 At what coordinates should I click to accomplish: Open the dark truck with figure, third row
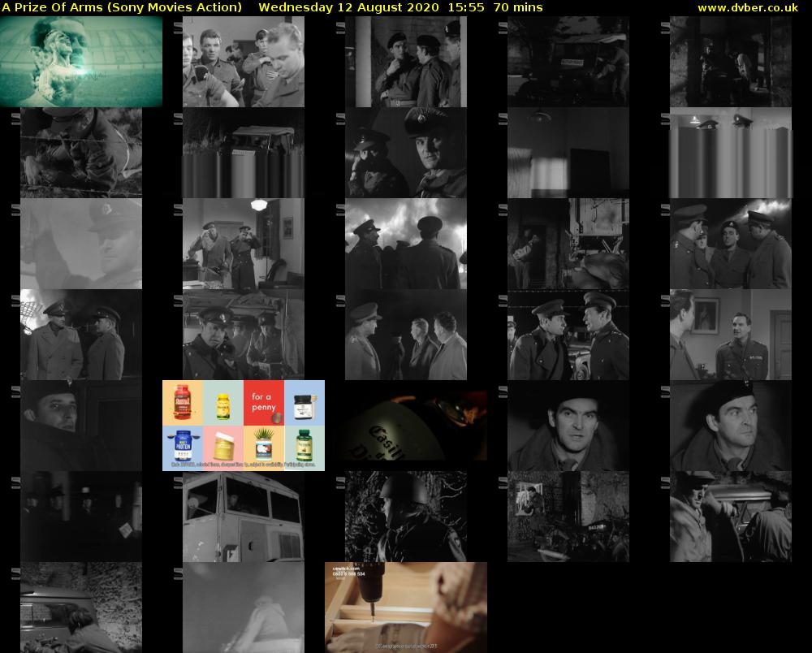568,244
